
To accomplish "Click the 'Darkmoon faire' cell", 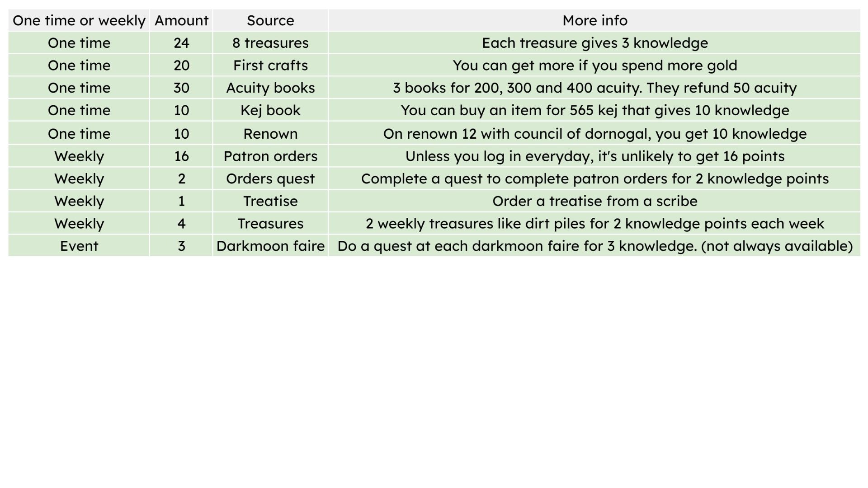I will (270, 246).
